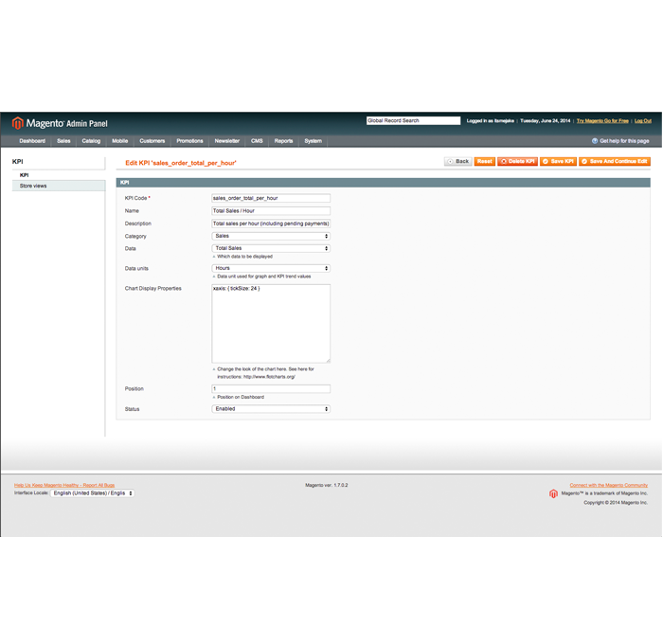This screenshot has height=644, width=663.
Task: Click the textarea resize handle corner
Action: pyautogui.click(x=328, y=361)
